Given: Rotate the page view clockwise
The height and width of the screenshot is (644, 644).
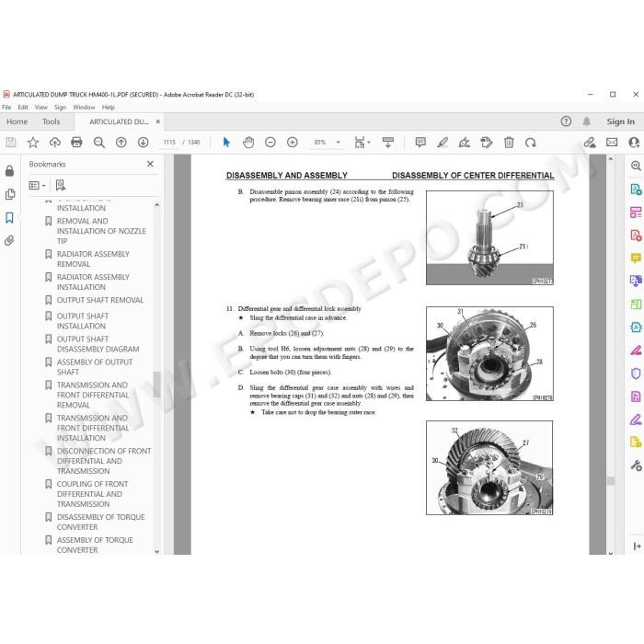Looking at the screenshot, I should tap(531, 143).
